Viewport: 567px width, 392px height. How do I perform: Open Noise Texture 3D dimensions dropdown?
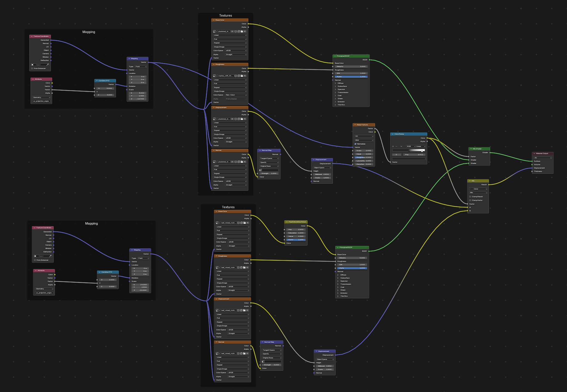tap(364, 136)
